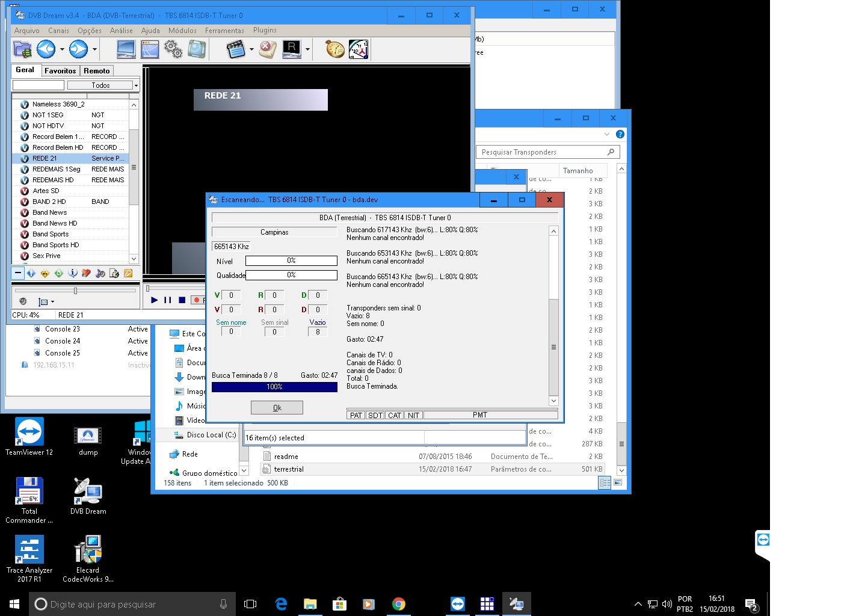Image resolution: width=847 pixels, height=616 pixels.
Task: Click the fullscreen frame toolbar icon
Action: point(197,49)
